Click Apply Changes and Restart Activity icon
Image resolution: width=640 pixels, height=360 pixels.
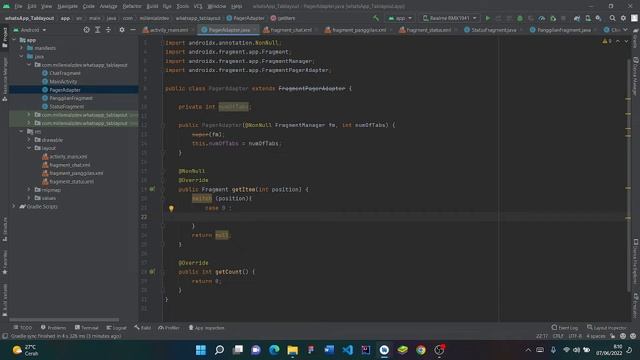pyautogui.click(x=498, y=18)
